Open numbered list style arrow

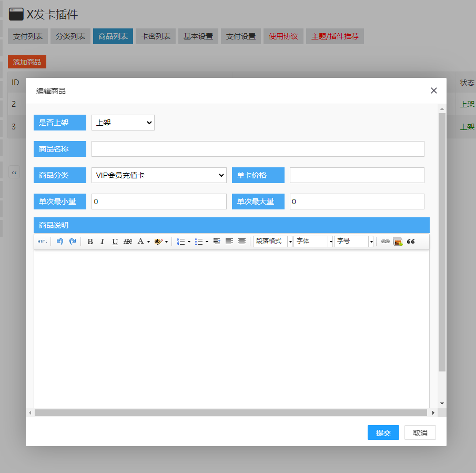[189, 241]
